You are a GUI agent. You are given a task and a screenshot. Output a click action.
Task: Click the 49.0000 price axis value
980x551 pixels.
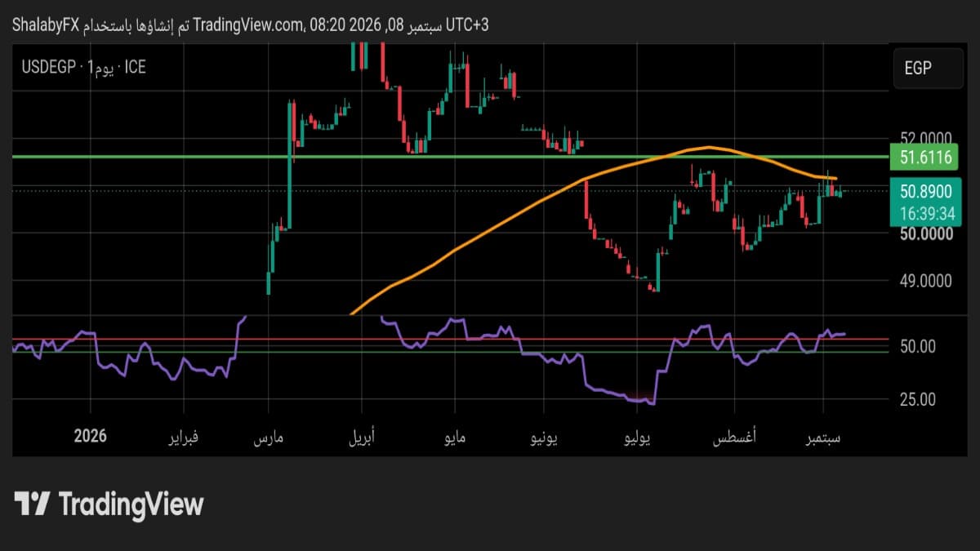tap(925, 282)
